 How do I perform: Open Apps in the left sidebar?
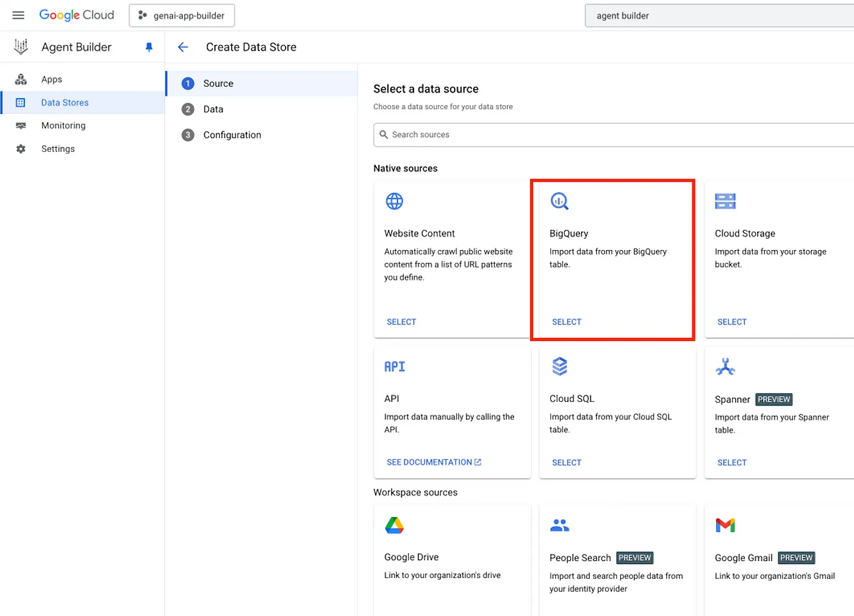pyautogui.click(x=52, y=79)
